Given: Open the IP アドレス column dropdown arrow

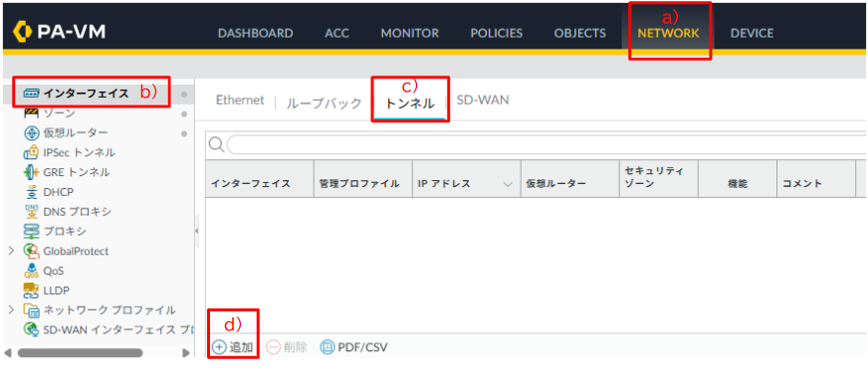Looking at the screenshot, I should point(509,184).
